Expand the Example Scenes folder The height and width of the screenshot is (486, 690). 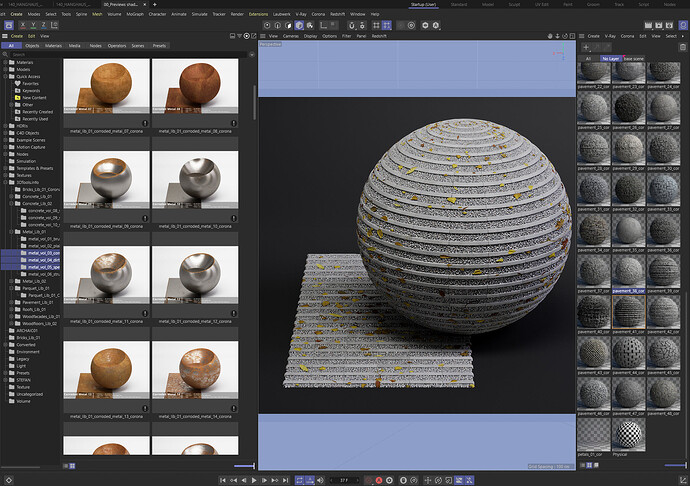click(x=5, y=140)
